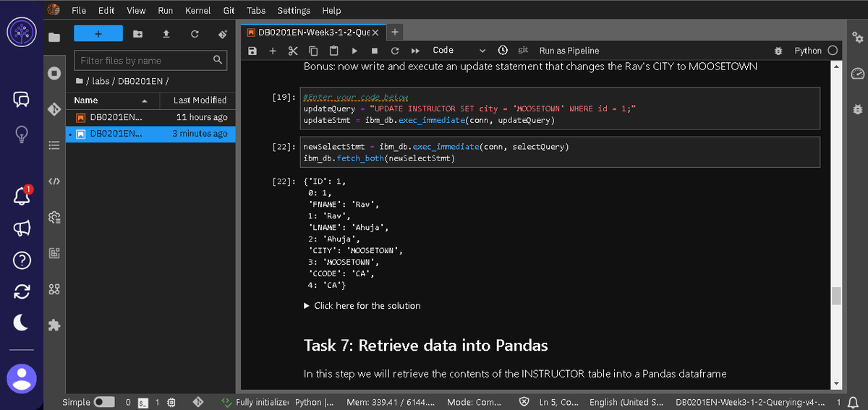Open the View menu

[x=136, y=11]
